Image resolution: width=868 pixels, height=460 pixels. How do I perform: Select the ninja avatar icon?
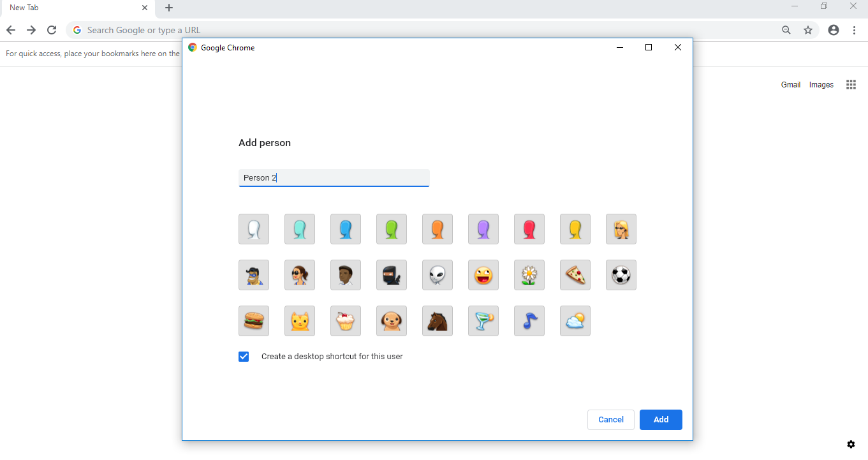pyautogui.click(x=392, y=275)
